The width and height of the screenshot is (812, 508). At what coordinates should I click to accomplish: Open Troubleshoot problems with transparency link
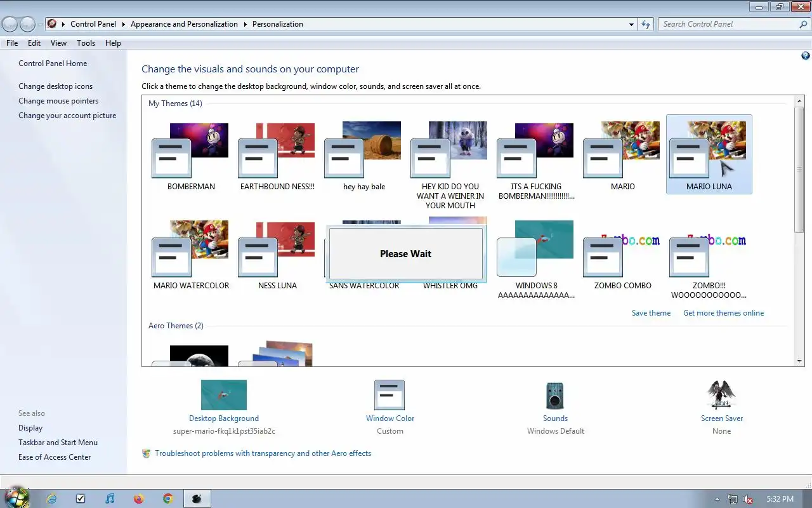click(263, 453)
